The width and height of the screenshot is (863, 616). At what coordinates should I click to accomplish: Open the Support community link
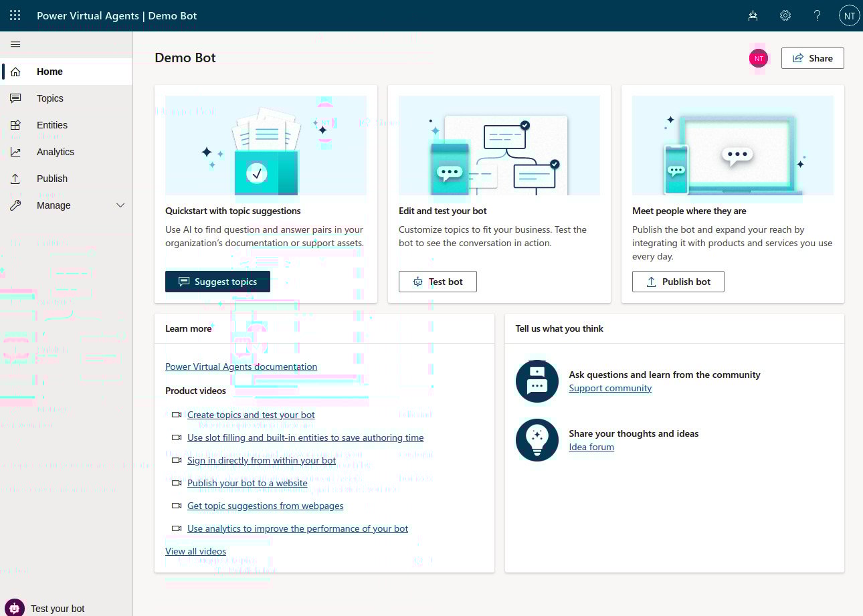click(x=610, y=388)
